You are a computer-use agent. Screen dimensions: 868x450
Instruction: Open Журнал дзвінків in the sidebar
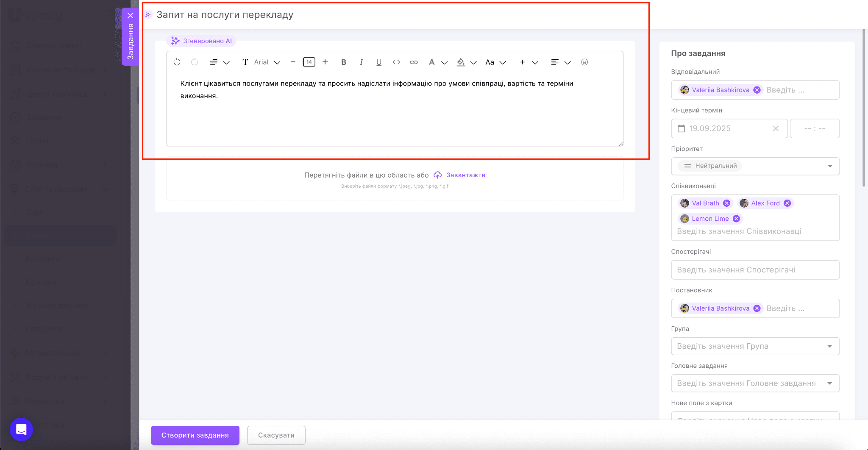tap(56, 306)
